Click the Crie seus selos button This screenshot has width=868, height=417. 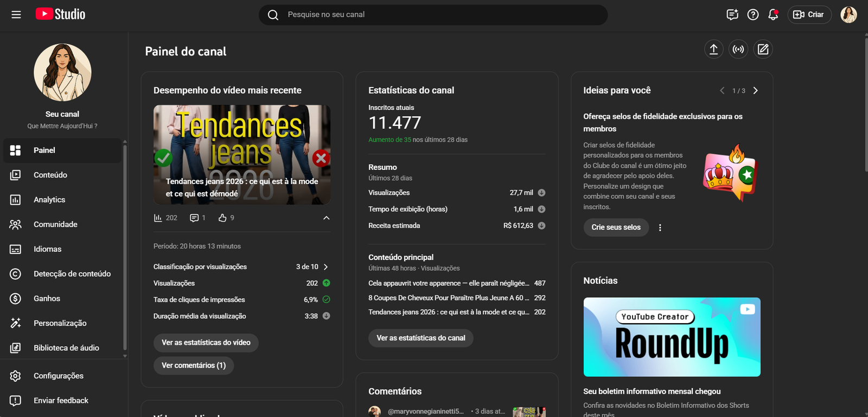pos(616,228)
